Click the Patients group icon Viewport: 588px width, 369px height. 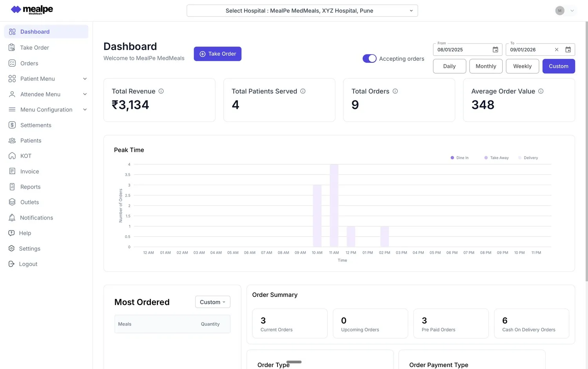12,140
